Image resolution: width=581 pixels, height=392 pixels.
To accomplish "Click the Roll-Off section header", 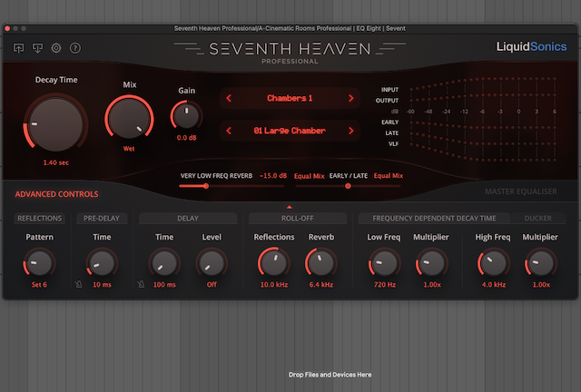I will [x=297, y=218].
